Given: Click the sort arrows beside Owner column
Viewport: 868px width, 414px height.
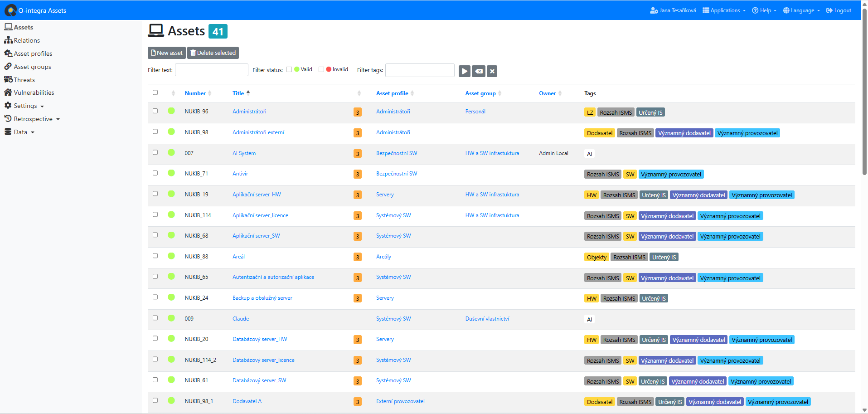Looking at the screenshot, I should click(x=560, y=93).
